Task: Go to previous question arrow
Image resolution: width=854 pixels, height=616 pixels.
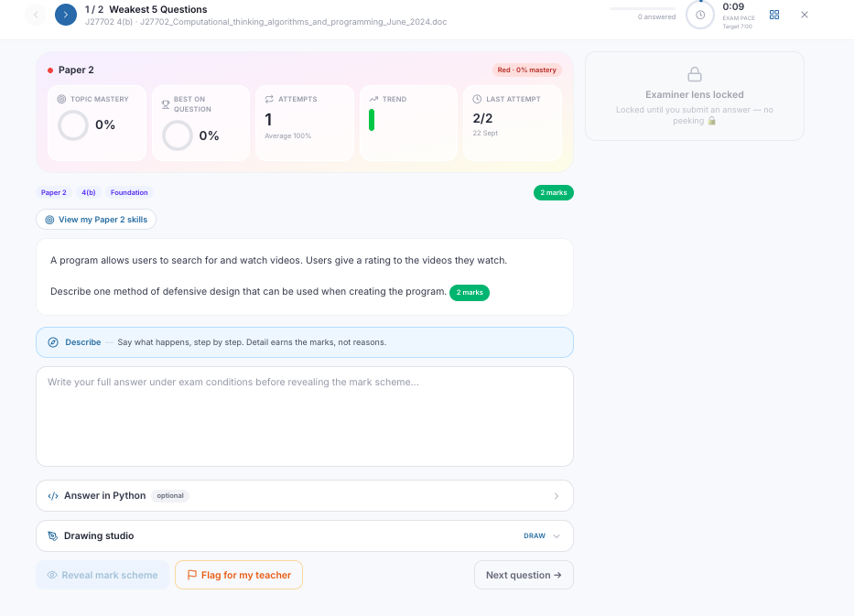Action: click(36, 15)
